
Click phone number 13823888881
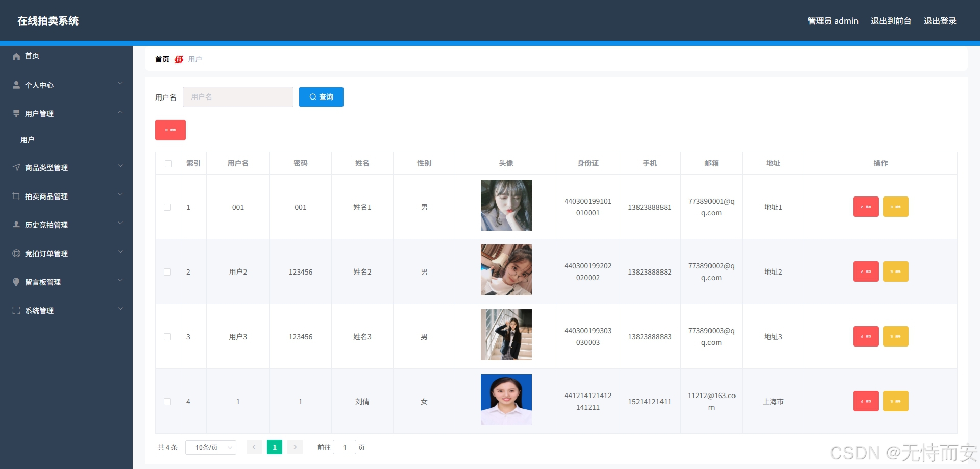coord(650,207)
